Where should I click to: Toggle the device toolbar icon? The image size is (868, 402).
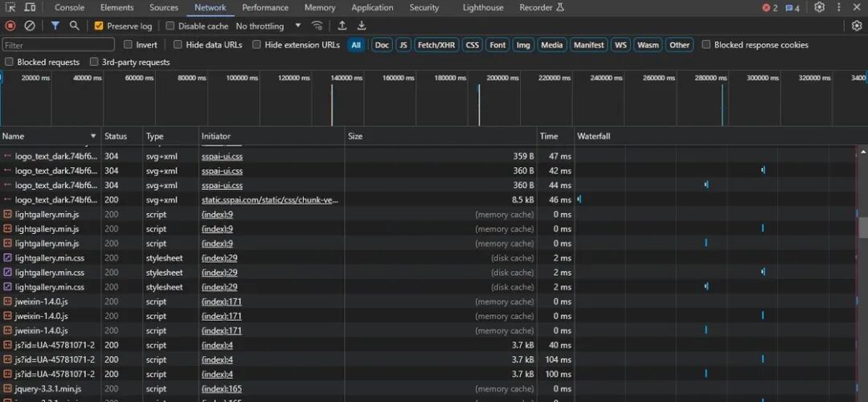coord(30,8)
